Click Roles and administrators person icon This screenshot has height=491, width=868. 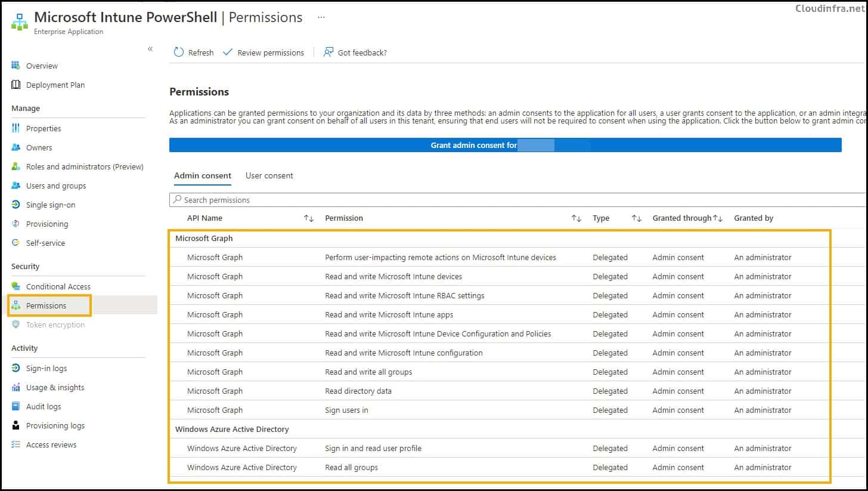(x=16, y=166)
